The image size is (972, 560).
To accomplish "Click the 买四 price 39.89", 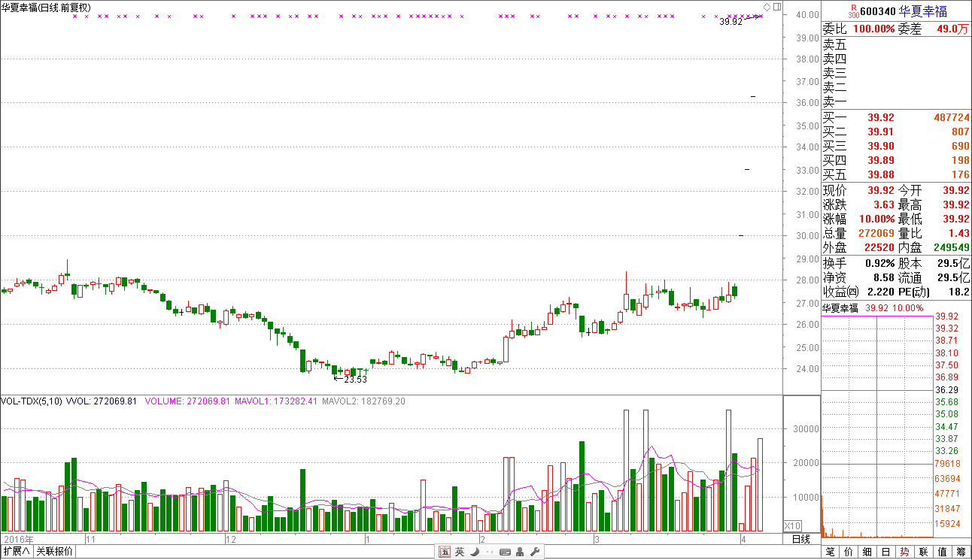I will coord(882,161).
